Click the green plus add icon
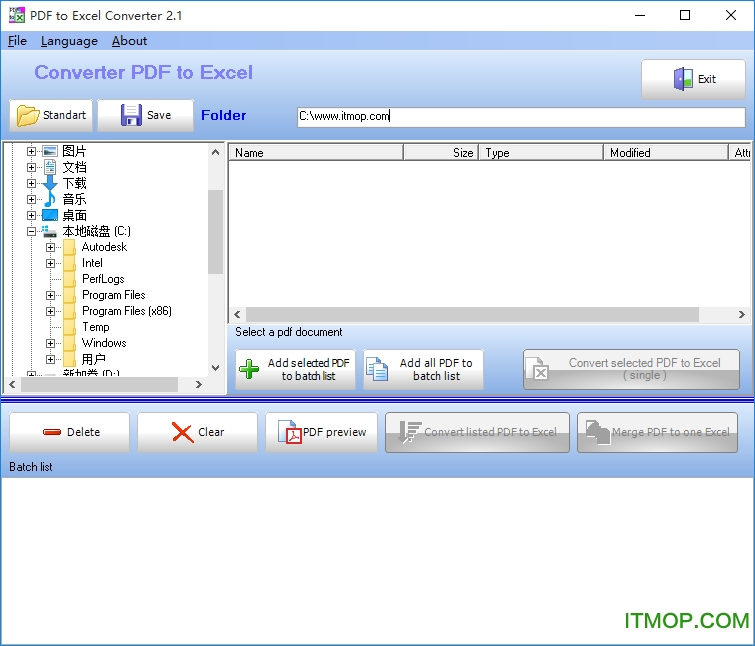Screen dimensions: 755x646 click(x=249, y=369)
